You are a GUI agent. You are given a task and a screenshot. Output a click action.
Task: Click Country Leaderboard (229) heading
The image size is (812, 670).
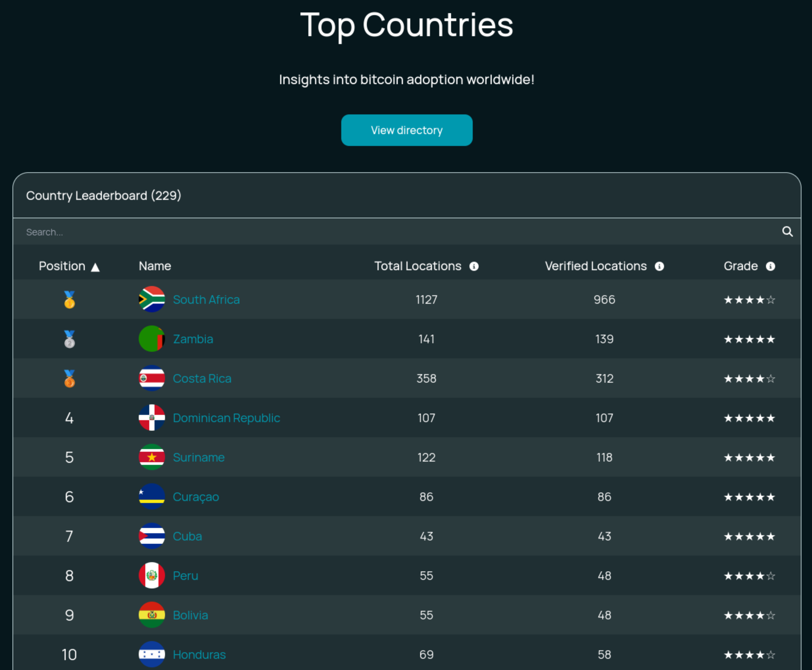point(104,196)
